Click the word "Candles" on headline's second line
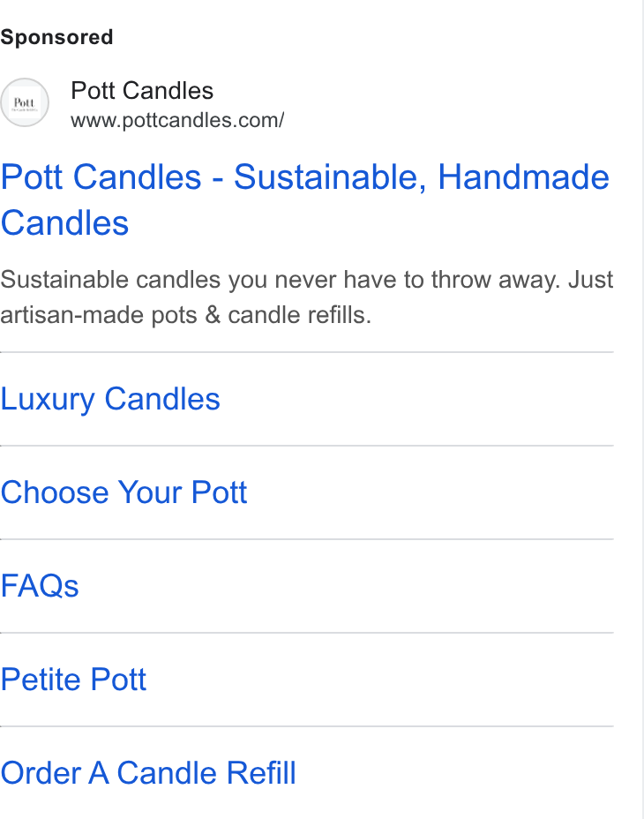Image resolution: width=644 pixels, height=819 pixels. click(x=64, y=223)
